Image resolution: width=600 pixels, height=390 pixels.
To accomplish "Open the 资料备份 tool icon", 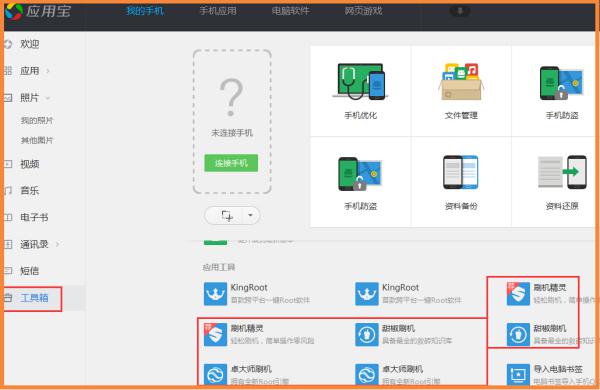I will click(x=461, y=172).
